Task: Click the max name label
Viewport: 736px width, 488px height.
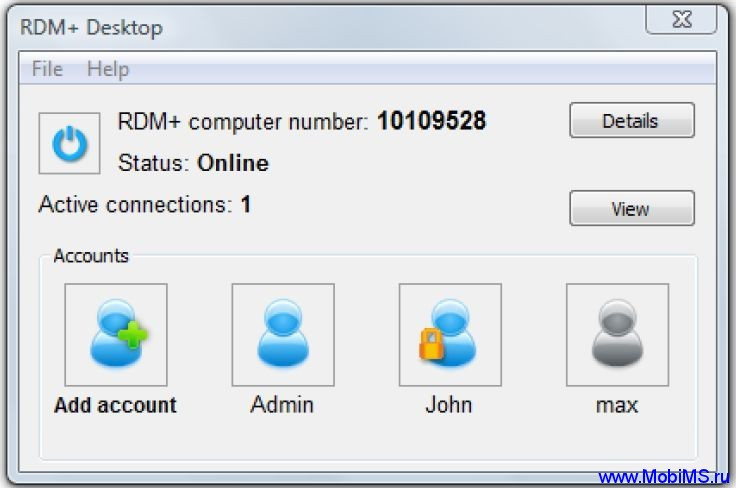Action: tap(617, 405)
